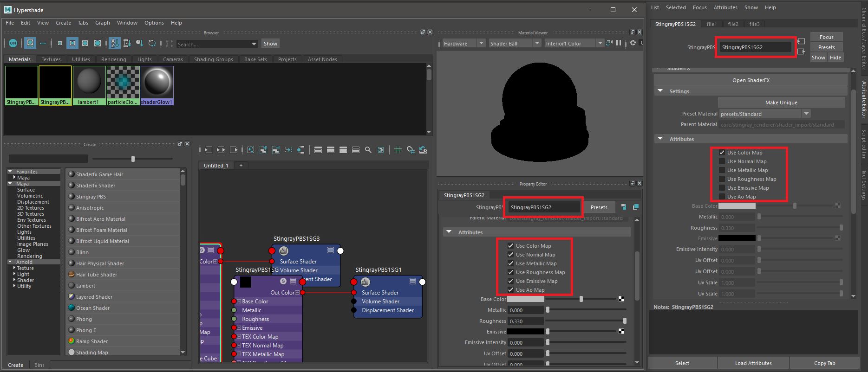Open the Shader Ball dropdown
868x372 pixels.
point(515,44)
